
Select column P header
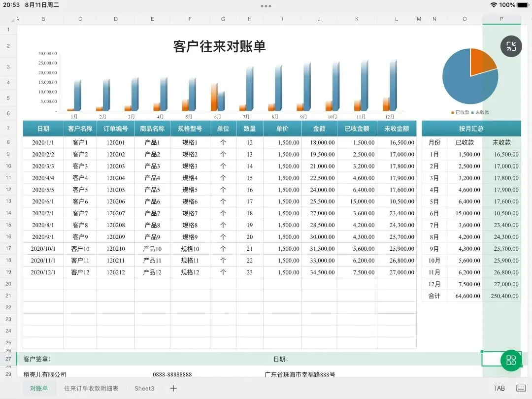pos(501,19)
